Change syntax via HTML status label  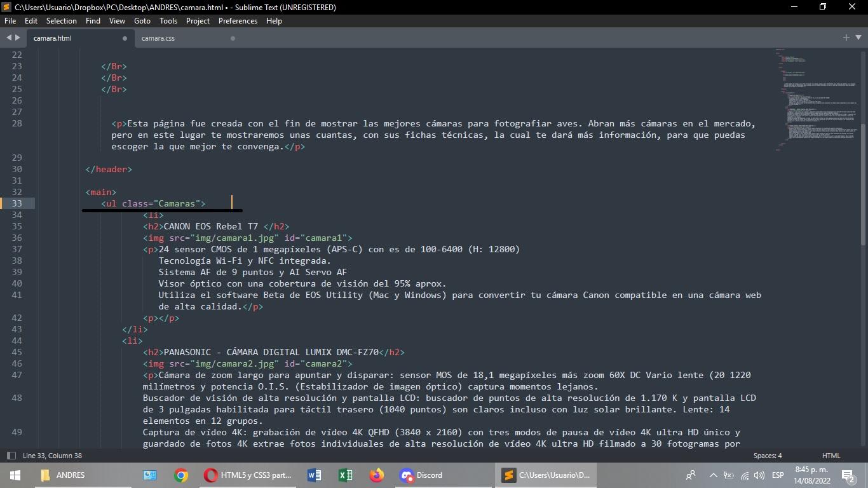(x=831, y=456)
